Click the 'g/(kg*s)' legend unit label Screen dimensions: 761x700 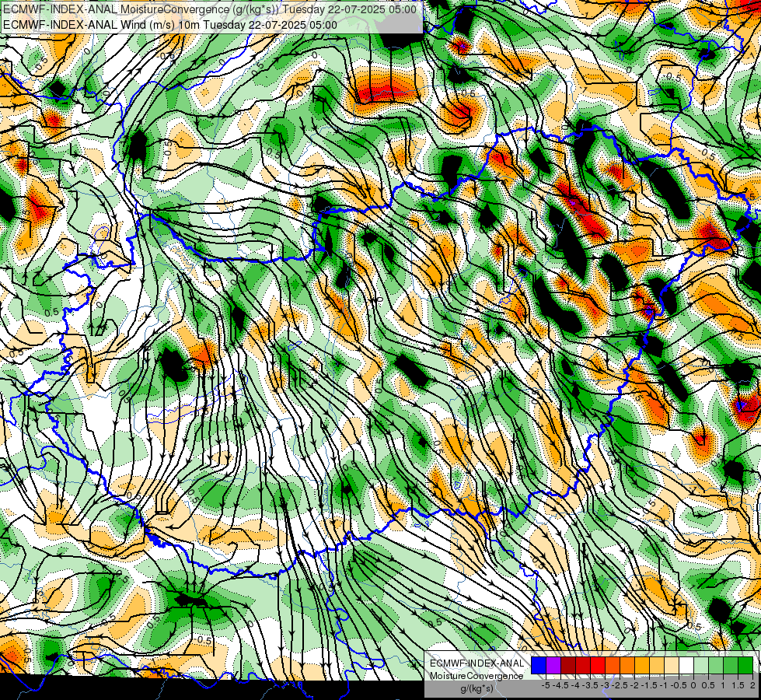pos(476,689)
